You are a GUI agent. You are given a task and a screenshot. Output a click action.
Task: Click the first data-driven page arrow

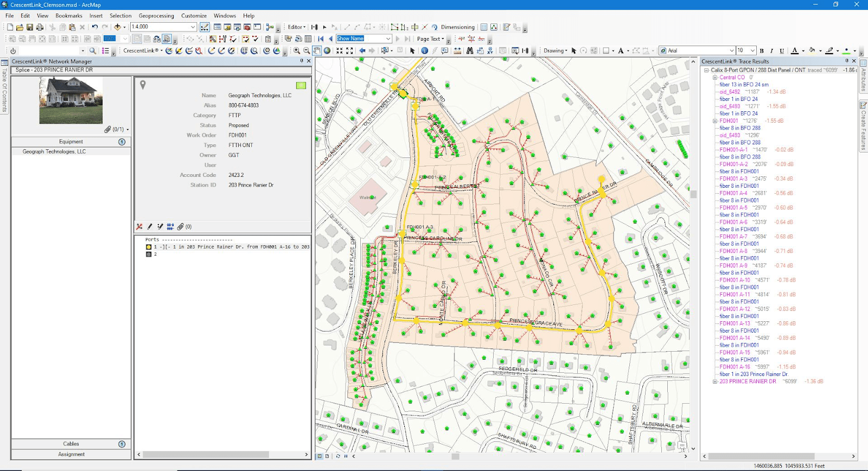pos(321,39)
